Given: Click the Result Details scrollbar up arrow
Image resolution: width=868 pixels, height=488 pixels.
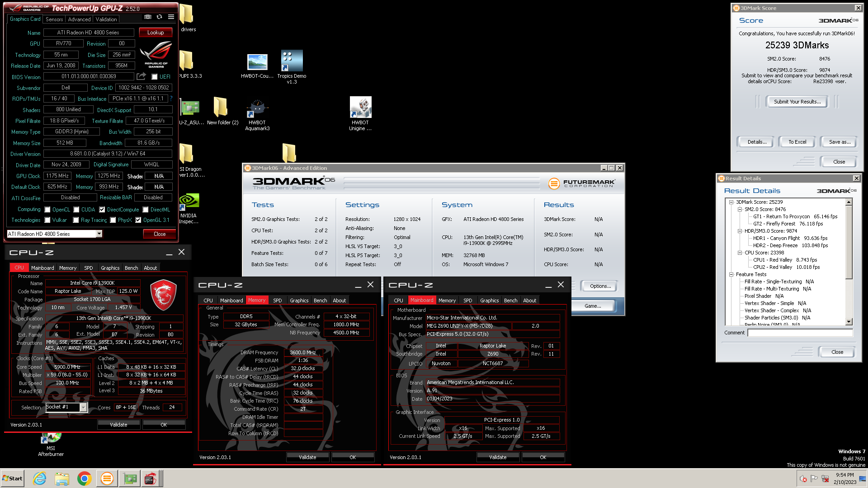Looking at the screenshot, I should 849,202.
